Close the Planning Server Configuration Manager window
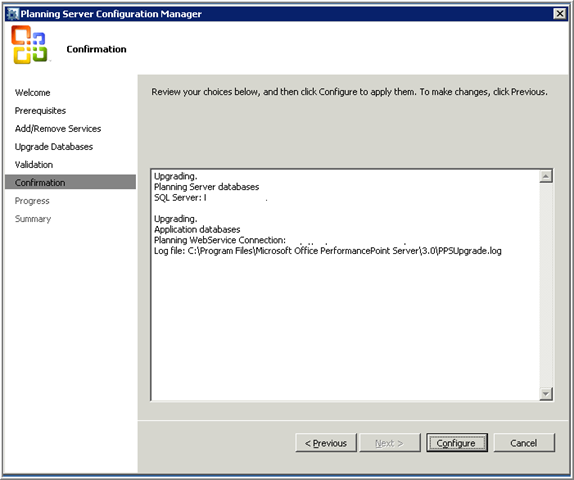This screenshot has width=574, height=480. 559,14
